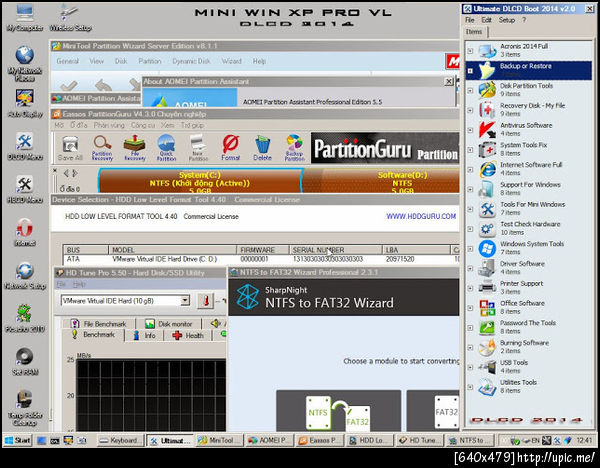
Task: Switch to HD Tune taskbar button
Action: 419,440
